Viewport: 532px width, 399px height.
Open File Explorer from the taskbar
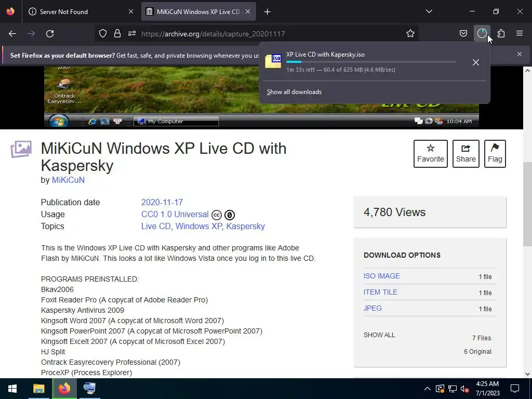tap(38, 389)
